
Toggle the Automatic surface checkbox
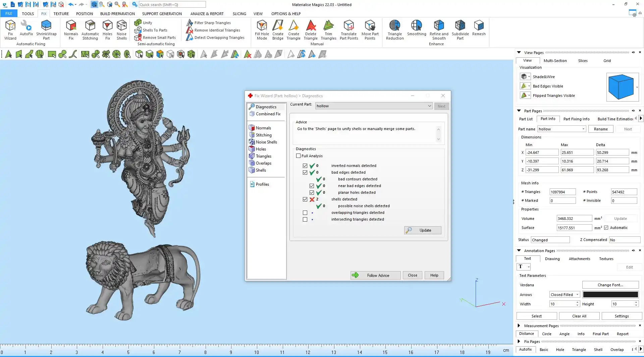point(606,228)
